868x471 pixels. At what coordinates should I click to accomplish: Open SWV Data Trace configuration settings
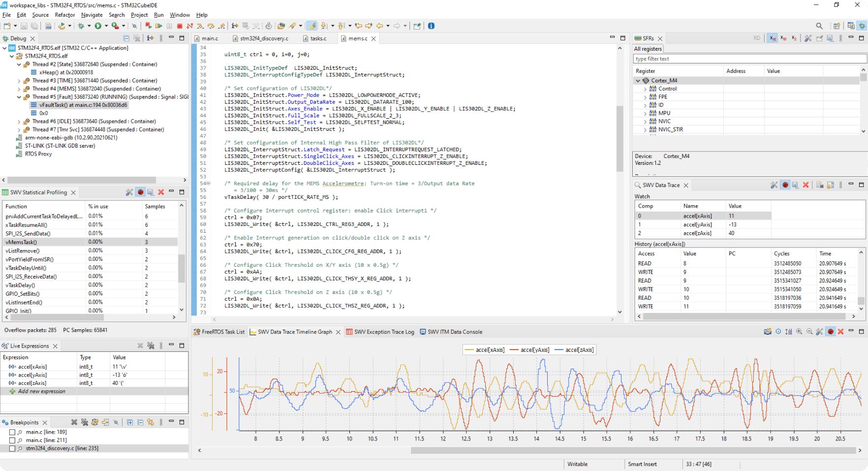(774, 185)
